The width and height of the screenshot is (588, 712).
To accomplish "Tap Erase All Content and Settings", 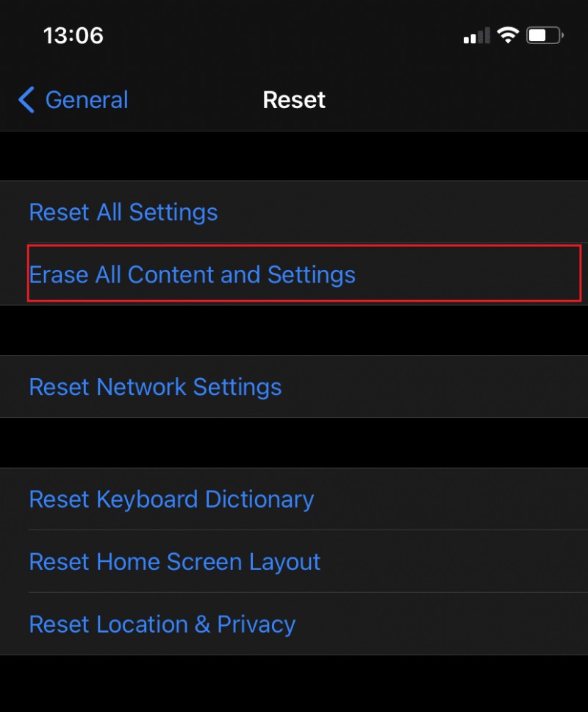I will (193, 274).
